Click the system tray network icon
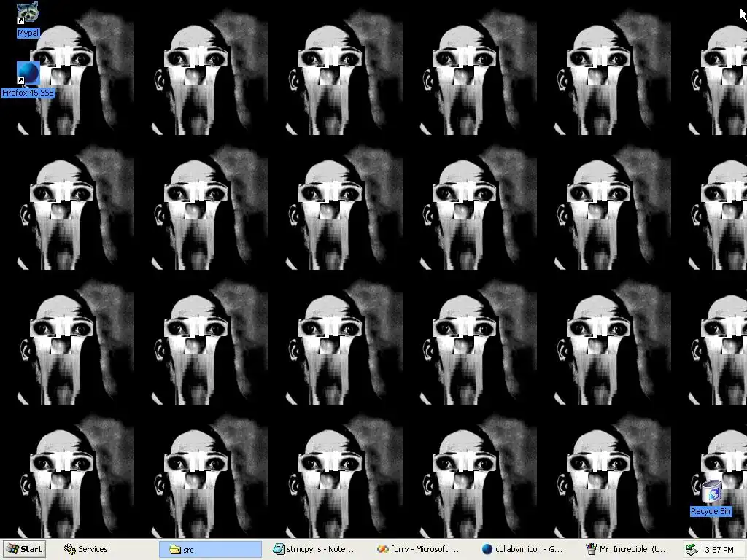The height and width of the screenshot is (560, 747). point(692,550)
